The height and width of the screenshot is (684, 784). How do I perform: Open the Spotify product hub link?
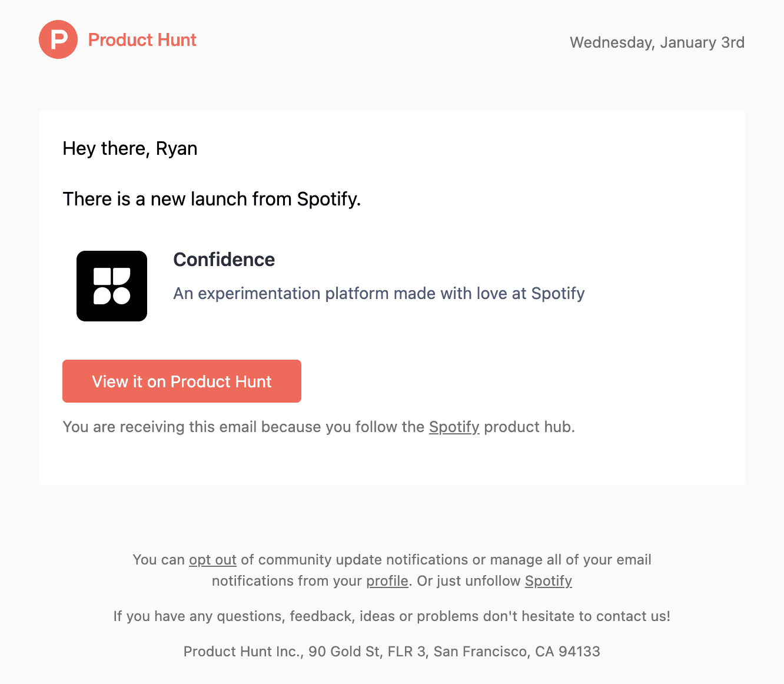click(x=454, y=427)
